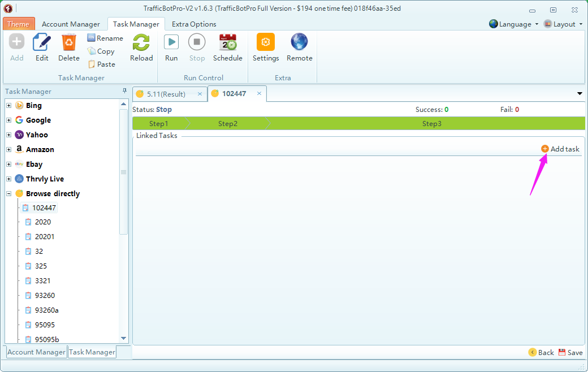Image resolution: width=588 pixels, height=372 pixels.
Task: Expand the Bing tree node
Action: [x=8, y=106]
